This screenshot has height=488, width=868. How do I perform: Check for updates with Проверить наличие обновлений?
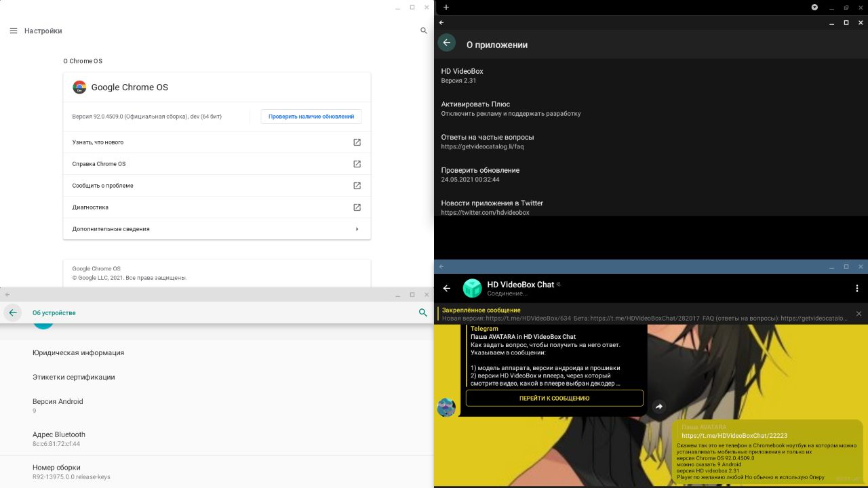pyautogui.click(x=311, y=117)
